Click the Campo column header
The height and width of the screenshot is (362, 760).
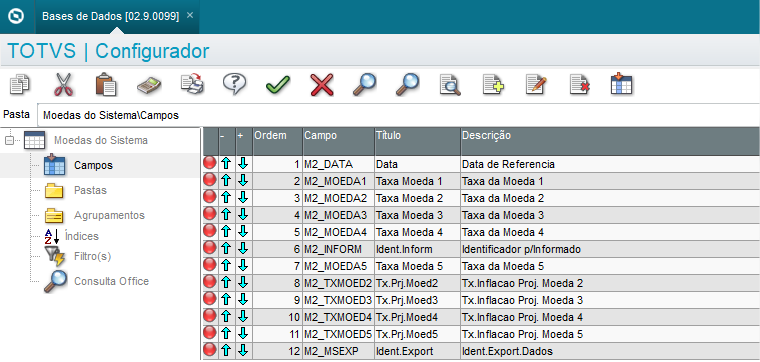tap(338, 142)
